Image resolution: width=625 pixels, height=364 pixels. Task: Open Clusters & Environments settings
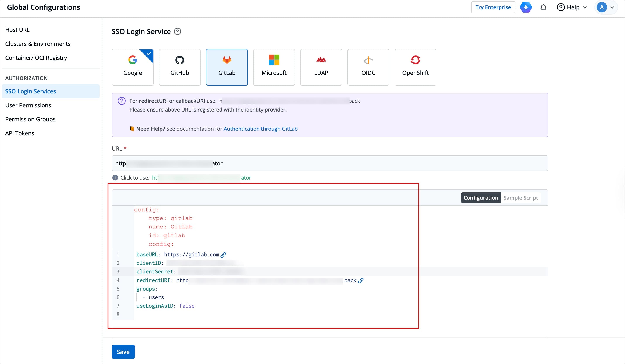(x=38, y=44)
